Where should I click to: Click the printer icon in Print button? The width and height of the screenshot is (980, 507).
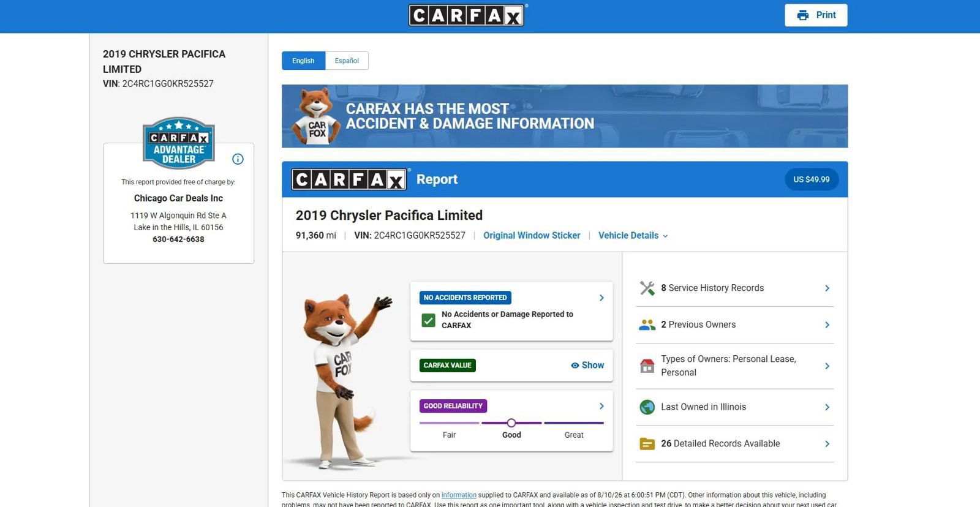click(x=802, y=15)
